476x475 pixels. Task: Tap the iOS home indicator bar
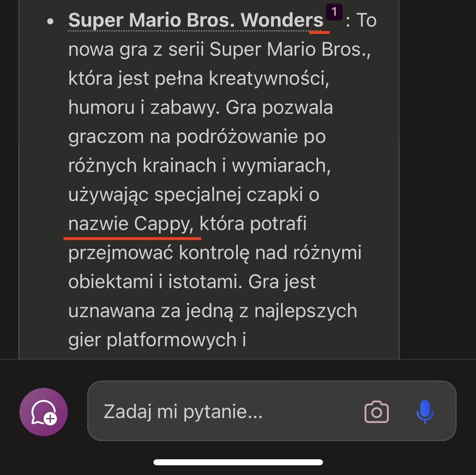(x=238, y=462)
